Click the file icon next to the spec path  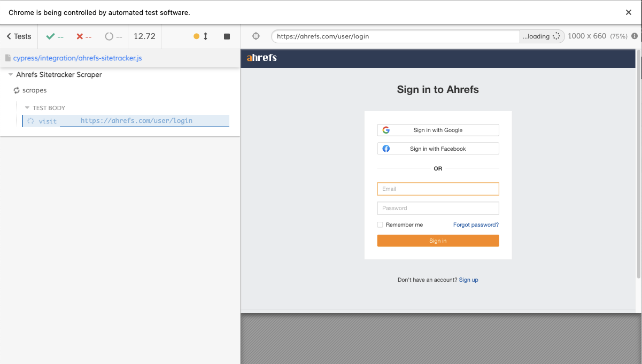coord(8,58)
